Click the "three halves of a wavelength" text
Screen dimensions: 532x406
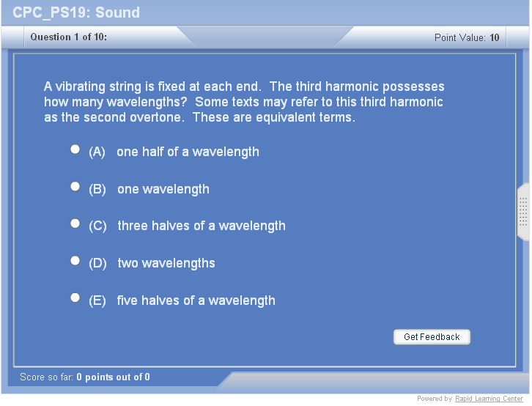click(201, 226)
